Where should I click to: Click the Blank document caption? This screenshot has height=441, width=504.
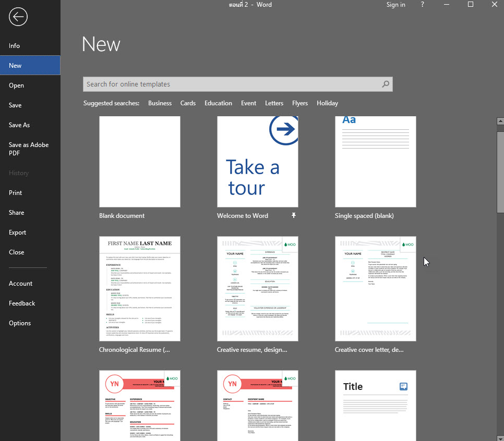tap(122, 216)
